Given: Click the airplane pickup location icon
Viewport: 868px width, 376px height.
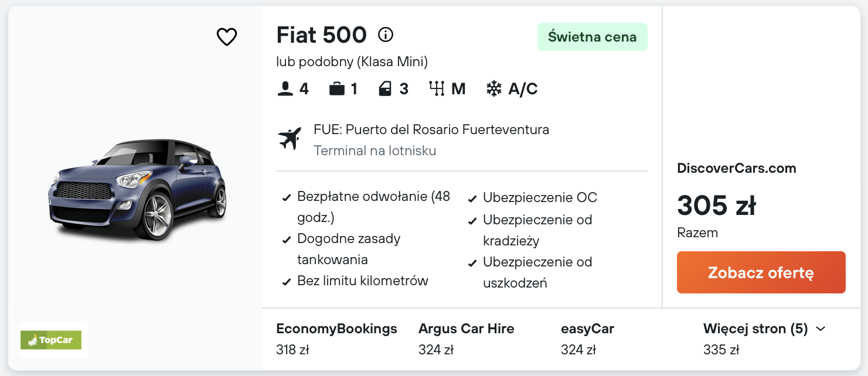Looking at the screenshot, I should 290,139.
